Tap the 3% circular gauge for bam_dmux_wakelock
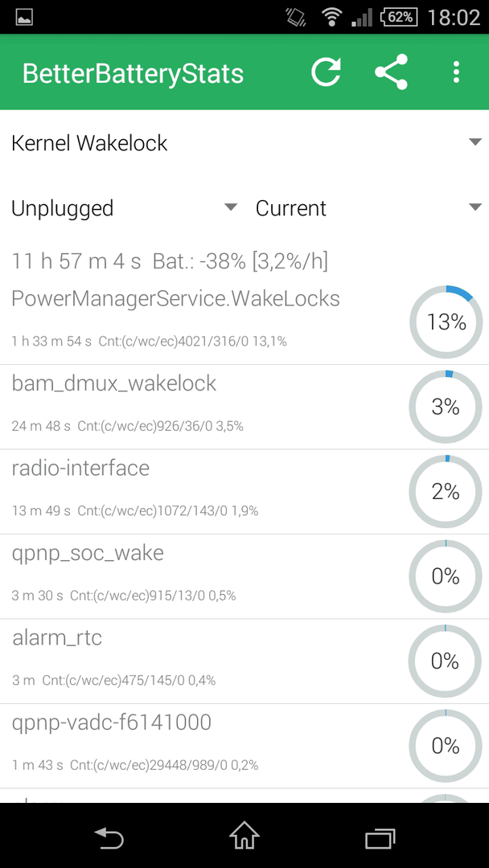Image resolution: width=489 pixels, height=868 pixels. coord(446,407)
